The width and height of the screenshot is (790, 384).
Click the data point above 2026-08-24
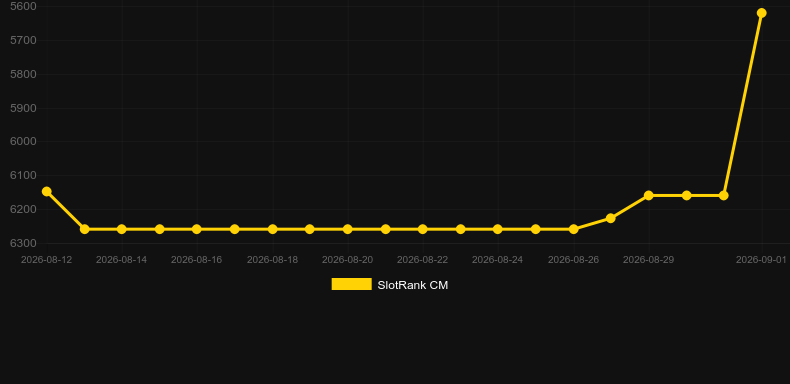pyautogui.click(x=498, y=229)
